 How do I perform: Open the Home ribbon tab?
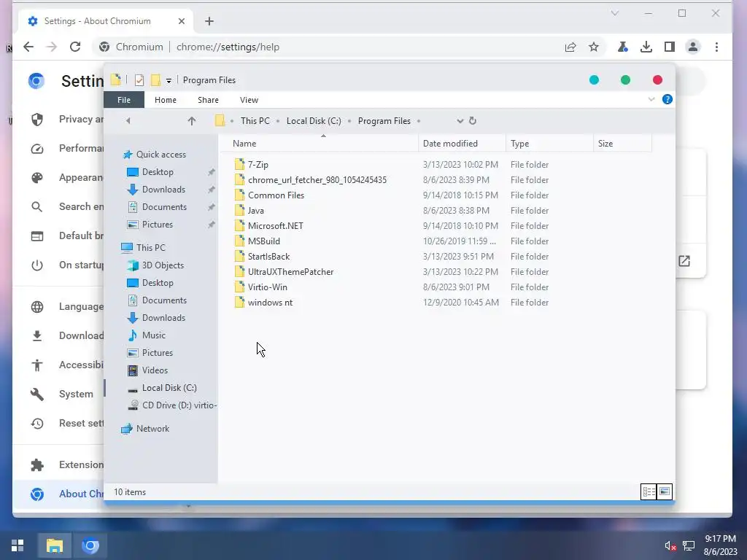click(166, 100)
